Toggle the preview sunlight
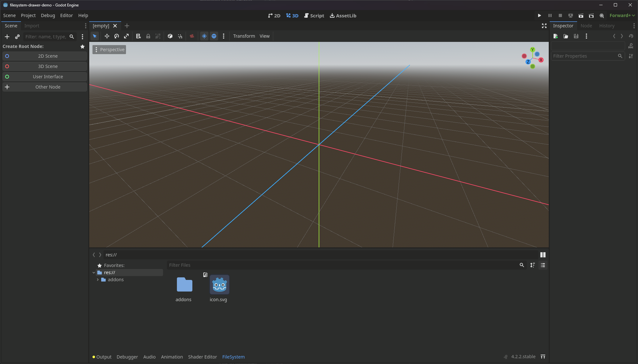638x364 pixels. [204, 36]
